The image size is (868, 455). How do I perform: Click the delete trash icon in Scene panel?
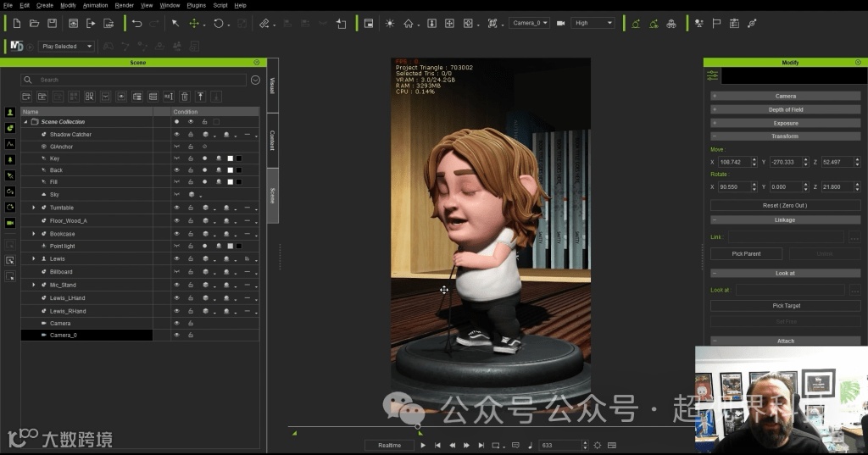pos(184,97)
